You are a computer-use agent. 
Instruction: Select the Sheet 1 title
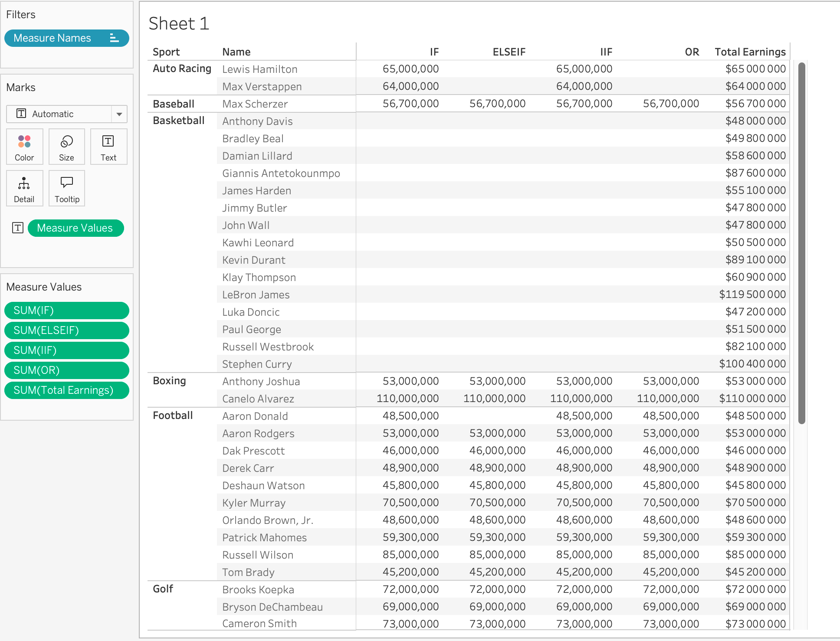coord(179,23)
